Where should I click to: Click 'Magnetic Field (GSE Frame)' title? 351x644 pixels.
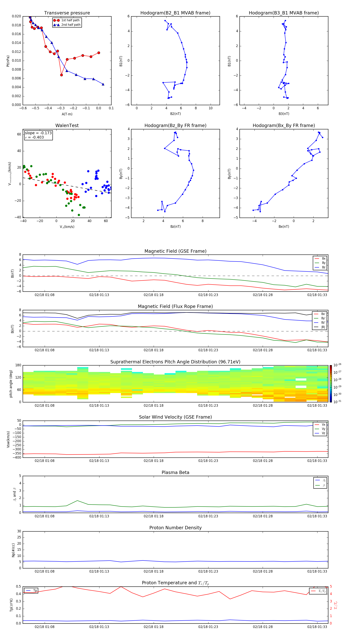point(175,251)
